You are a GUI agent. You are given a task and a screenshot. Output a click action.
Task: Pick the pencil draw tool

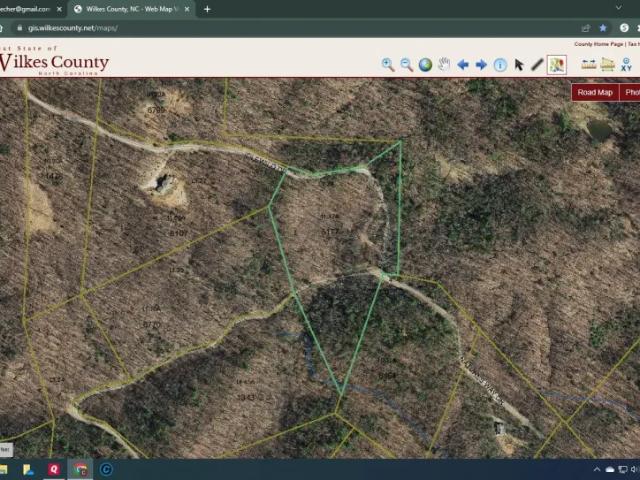point(537,65)
